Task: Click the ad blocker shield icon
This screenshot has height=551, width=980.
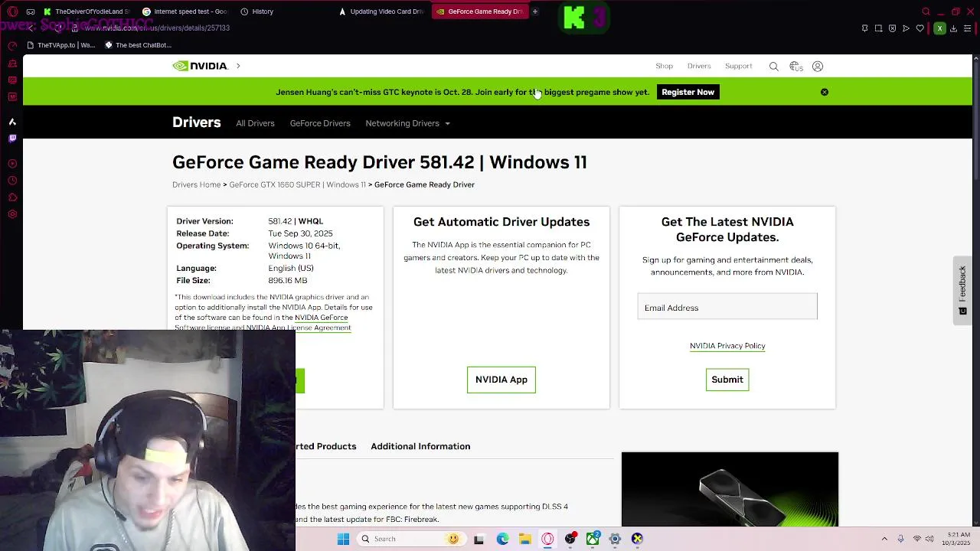Action: [x=893, y=28]
